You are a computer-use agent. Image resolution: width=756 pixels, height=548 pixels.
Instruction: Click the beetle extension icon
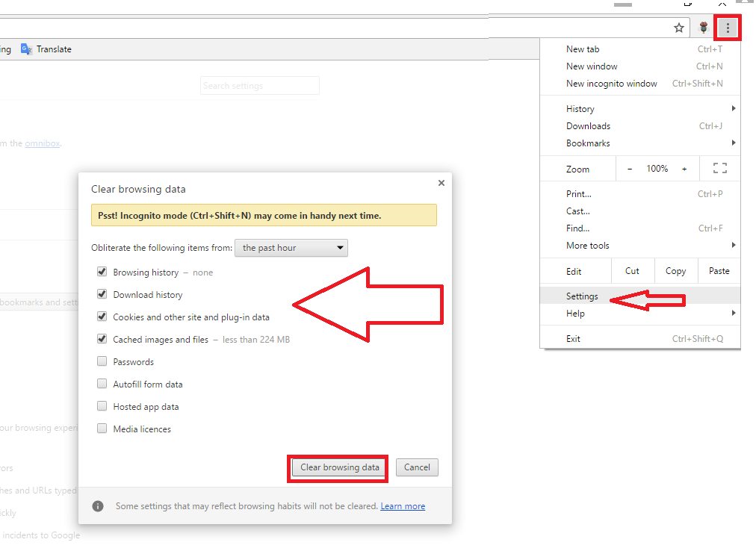[703, 27]
